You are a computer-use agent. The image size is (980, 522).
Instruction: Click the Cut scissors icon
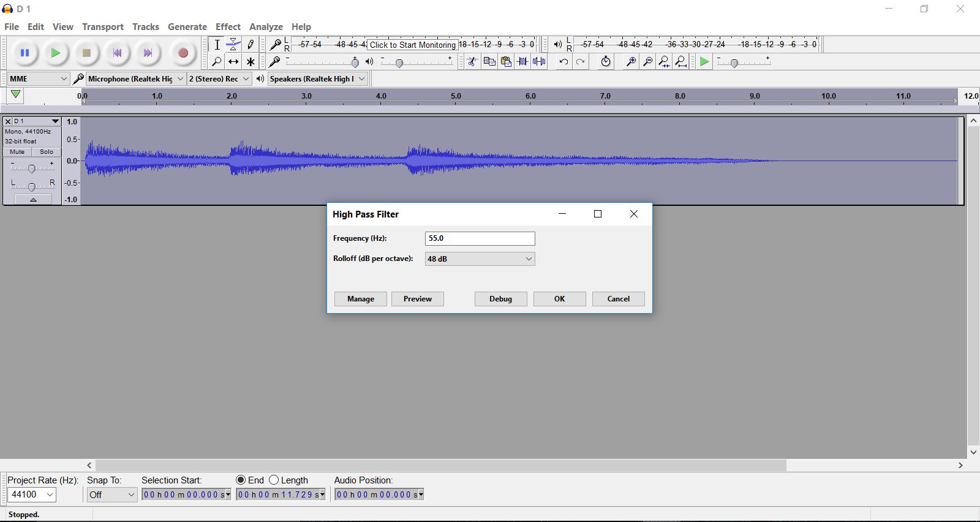click(x=472, y=61)
